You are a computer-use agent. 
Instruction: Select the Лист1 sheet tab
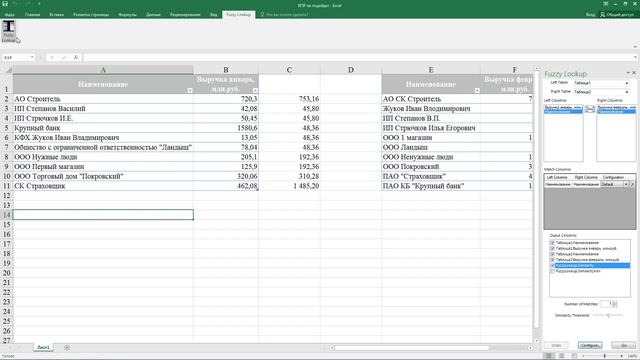point(43,348)
